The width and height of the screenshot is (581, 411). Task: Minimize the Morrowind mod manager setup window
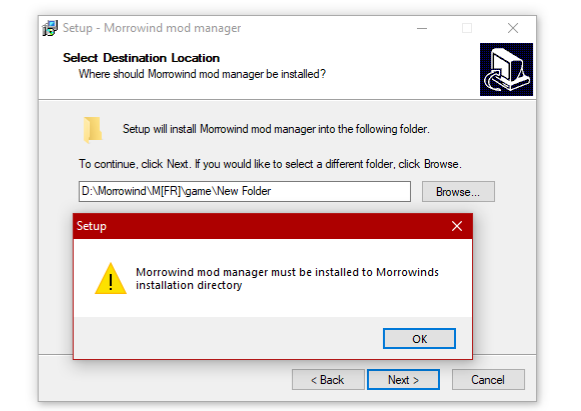(422, 28)
